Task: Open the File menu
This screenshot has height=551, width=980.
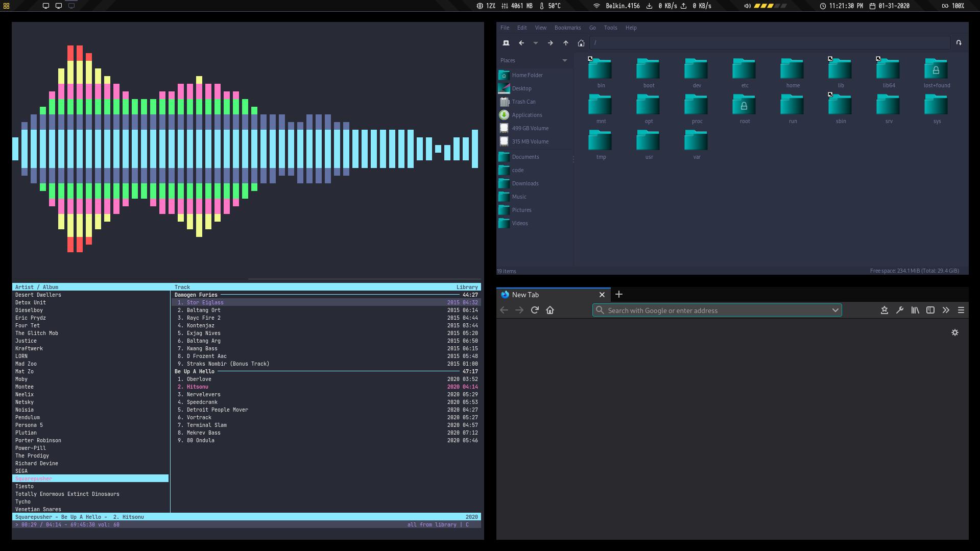Action: click(505, 28)
